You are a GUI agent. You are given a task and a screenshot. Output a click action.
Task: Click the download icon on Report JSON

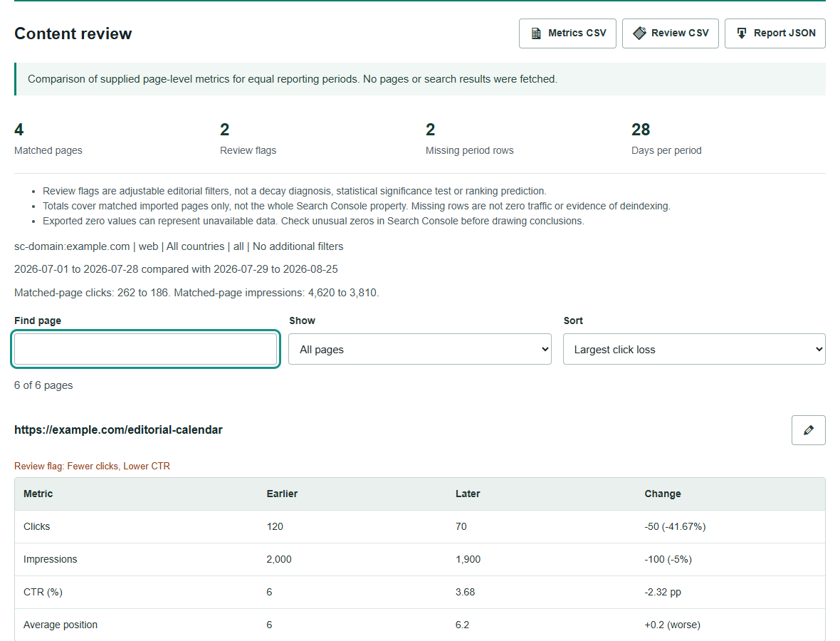742,33
